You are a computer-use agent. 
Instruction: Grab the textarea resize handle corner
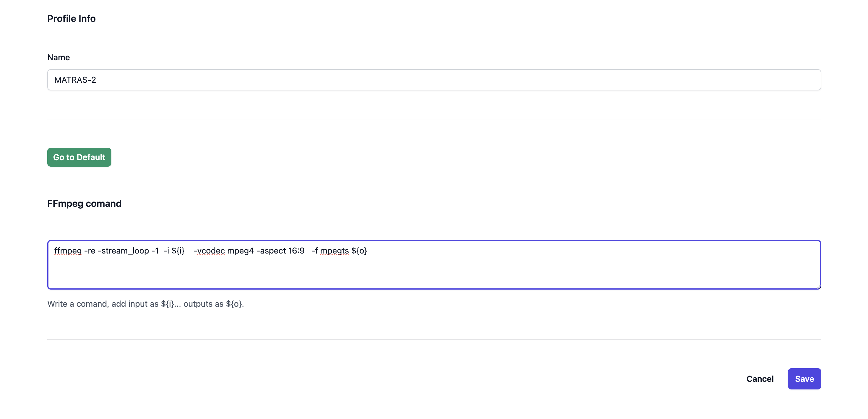coord(818,287)
